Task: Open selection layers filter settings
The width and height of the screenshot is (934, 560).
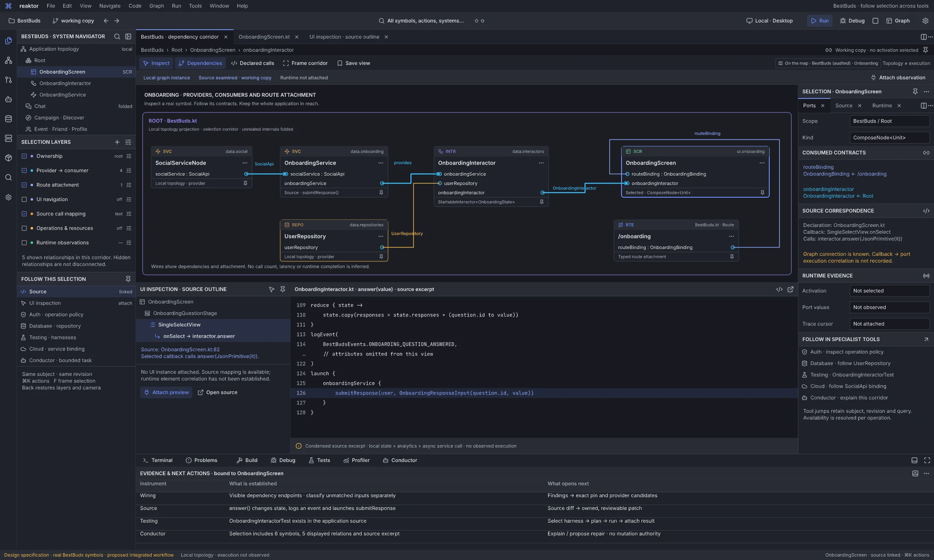Action: pyautogui.click(x=128, y=142)
